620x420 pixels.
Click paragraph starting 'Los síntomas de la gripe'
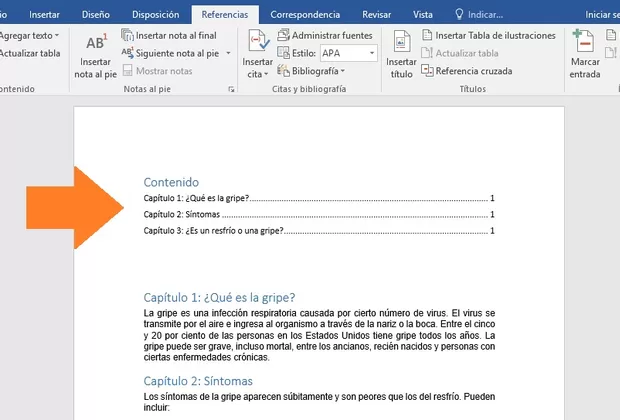tap(319, 402)
